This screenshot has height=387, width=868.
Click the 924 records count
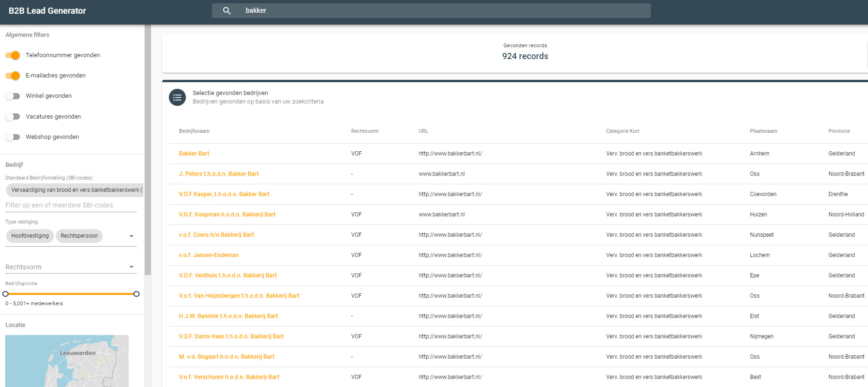pyautogui.click(x=525, y=56)
